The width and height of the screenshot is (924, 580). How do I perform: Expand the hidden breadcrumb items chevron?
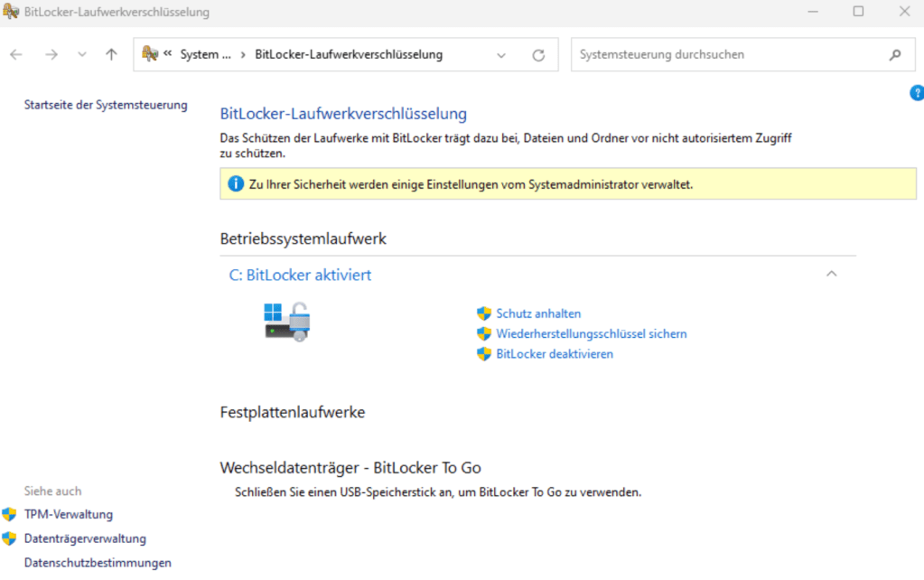tap(168, 54)
